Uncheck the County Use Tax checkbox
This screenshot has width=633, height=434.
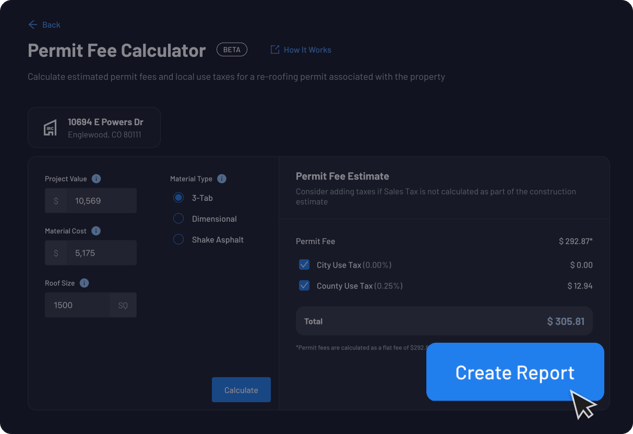click(x=304, y=286)
